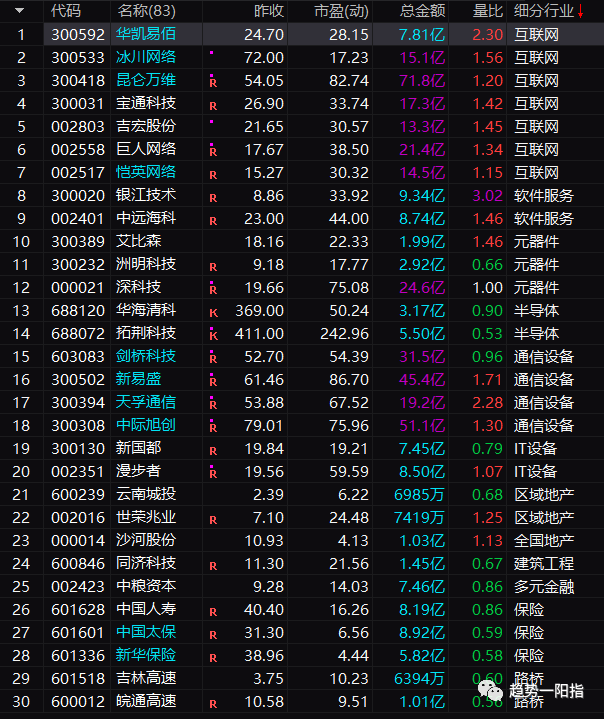Viewport: 604px width, 719px height.
Task: Click stock code 002558
Action: 78,149
